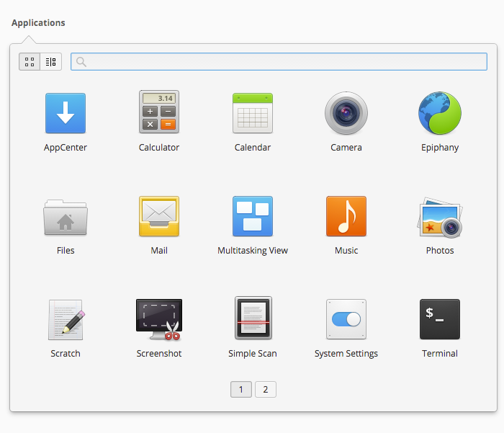This screenshot has width=504, height=433.
Task: Switch to grid view mode
Action: tap(30, 61)
